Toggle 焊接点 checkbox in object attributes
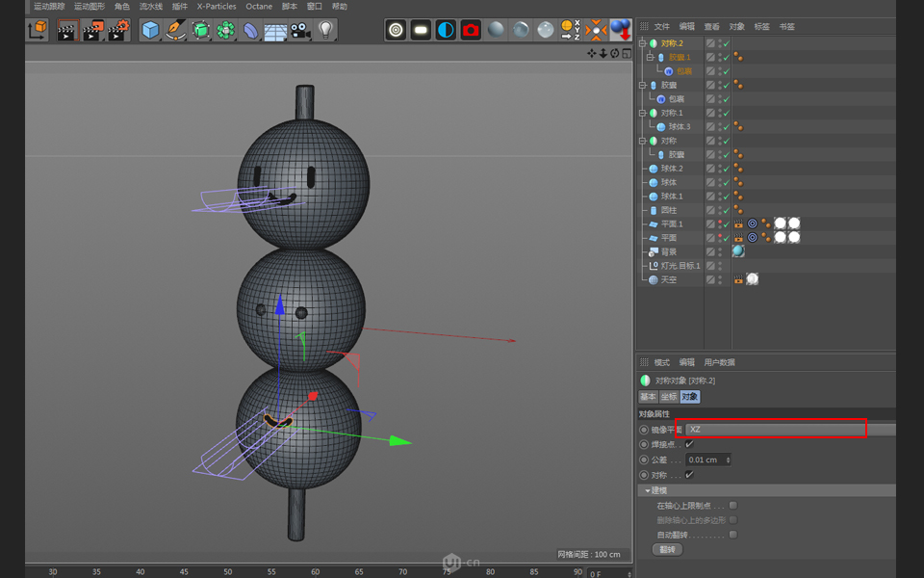Screen dimensions: 924x578 (689, 444)
